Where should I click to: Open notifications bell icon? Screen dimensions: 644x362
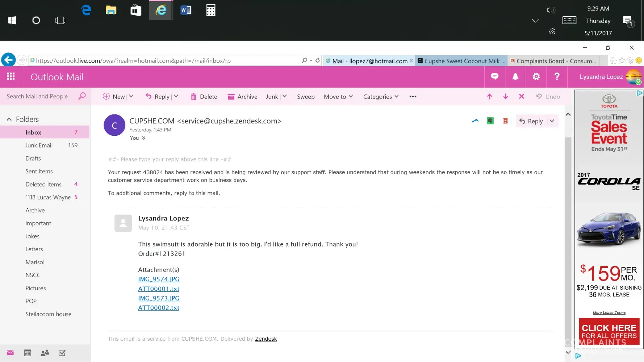(x=515, y=76)
